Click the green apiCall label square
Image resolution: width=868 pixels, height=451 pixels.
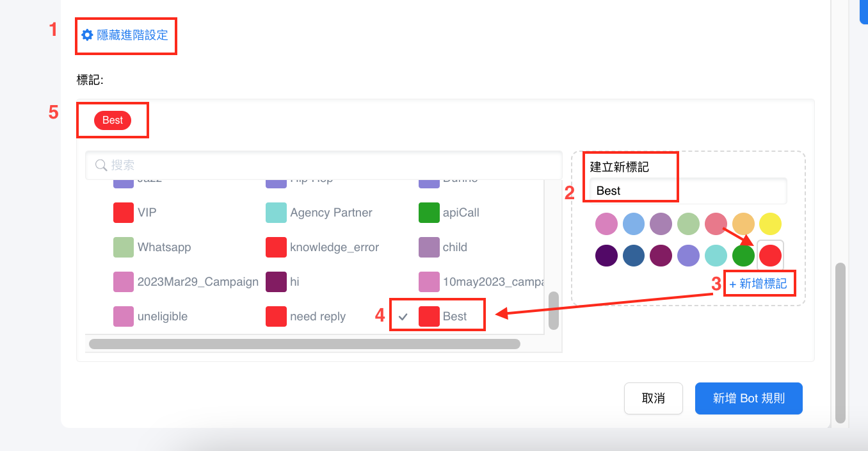(x=429, y=213)
